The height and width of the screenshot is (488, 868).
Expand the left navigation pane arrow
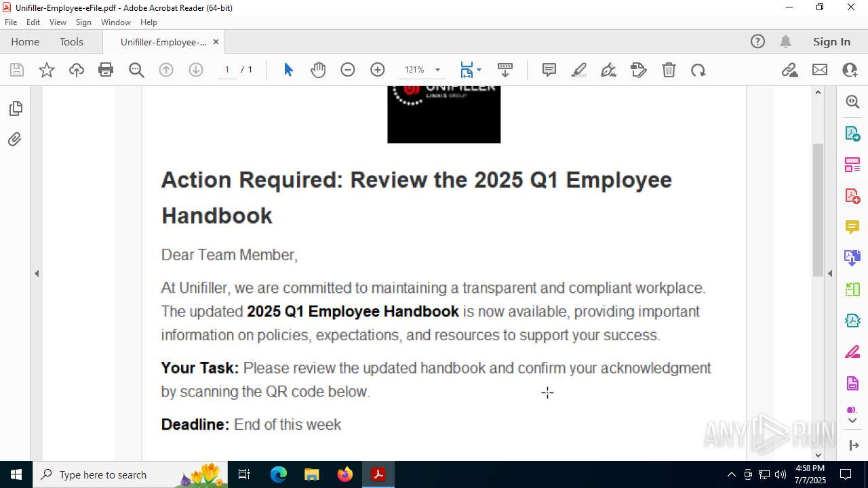click(x=37, y=273)
